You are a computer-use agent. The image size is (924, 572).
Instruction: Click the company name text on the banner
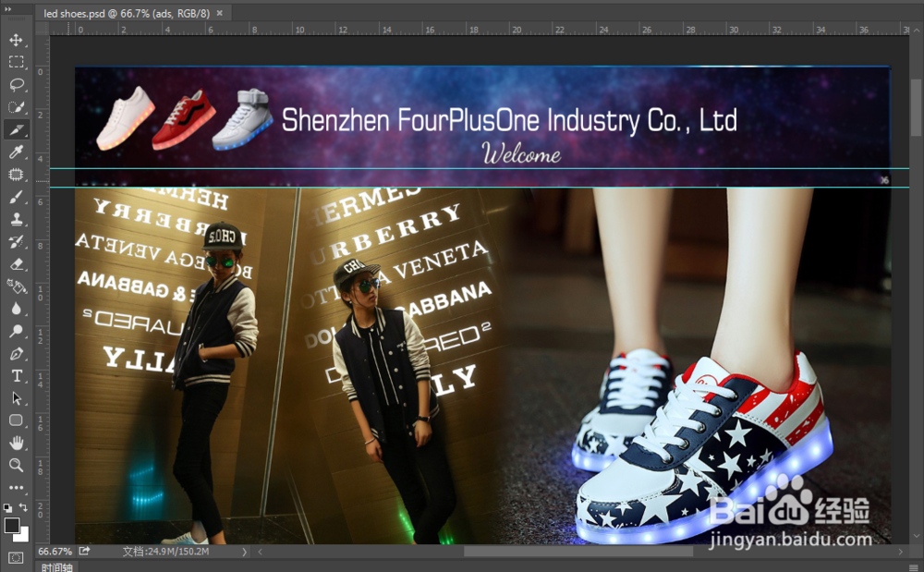click(509, 121)
